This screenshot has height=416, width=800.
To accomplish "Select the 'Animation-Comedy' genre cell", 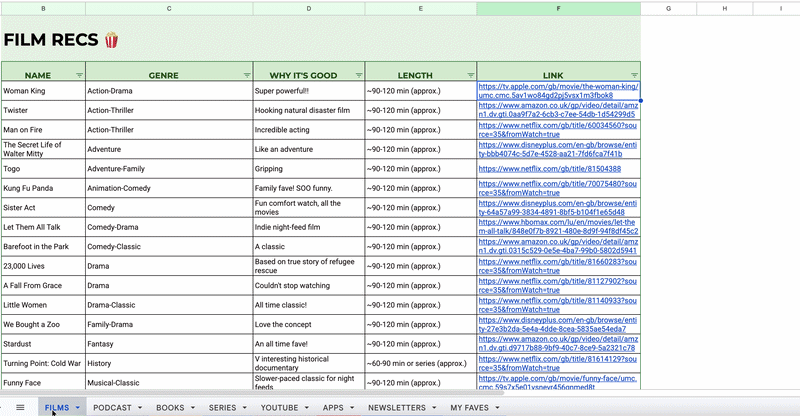I will point(169,188).
